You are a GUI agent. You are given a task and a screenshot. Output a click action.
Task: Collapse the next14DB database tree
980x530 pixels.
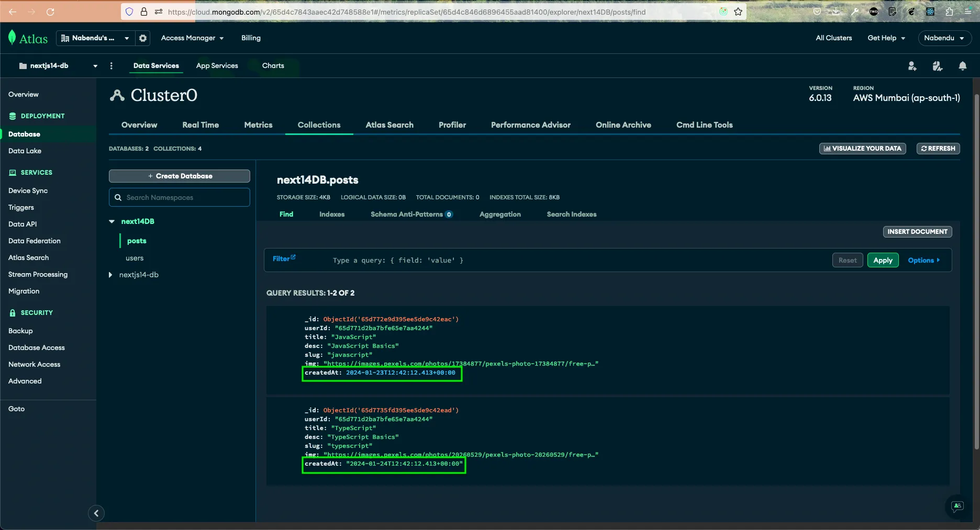112,221
